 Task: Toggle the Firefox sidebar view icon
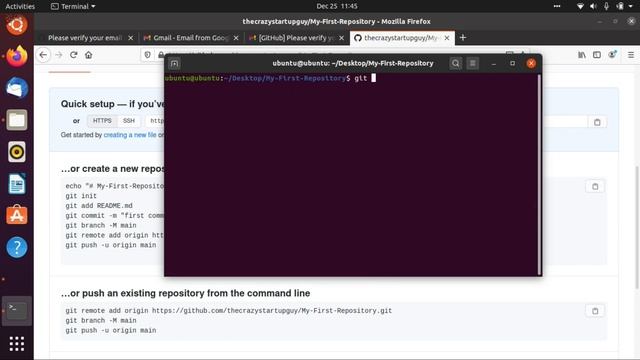[x=597, y=55]
